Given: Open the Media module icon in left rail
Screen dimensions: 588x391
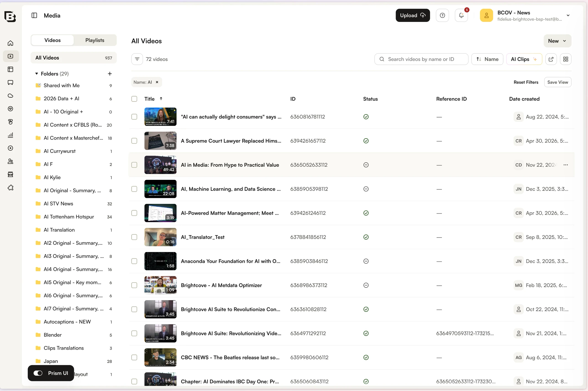Looking at the screenshot, I should (x=10, y=56).
